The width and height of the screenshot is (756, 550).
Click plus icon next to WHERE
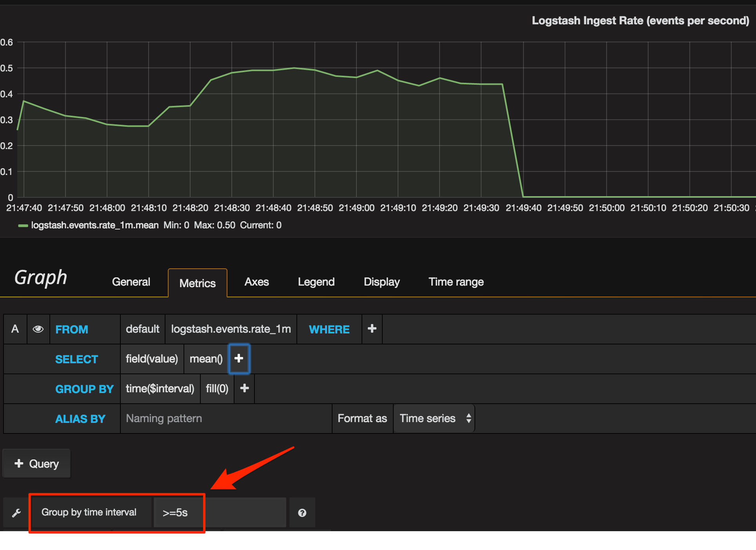coord(372,329)
